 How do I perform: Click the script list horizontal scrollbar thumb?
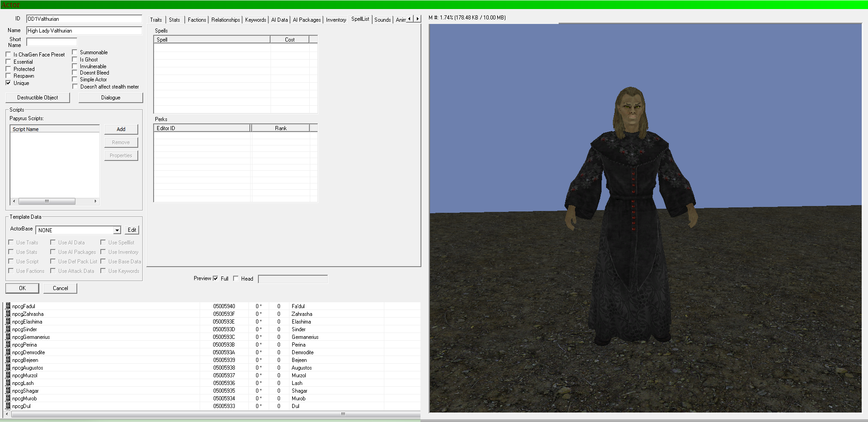click(47, 202)
